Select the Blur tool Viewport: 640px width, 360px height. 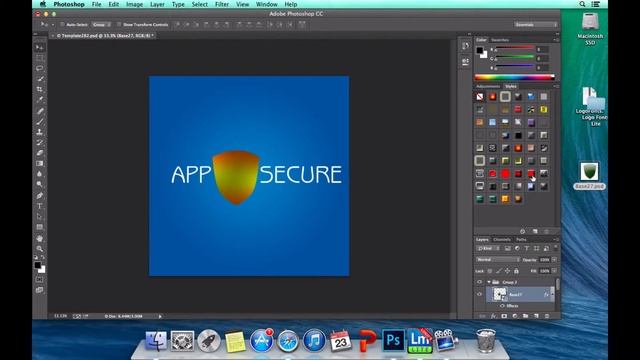point(40,174)
